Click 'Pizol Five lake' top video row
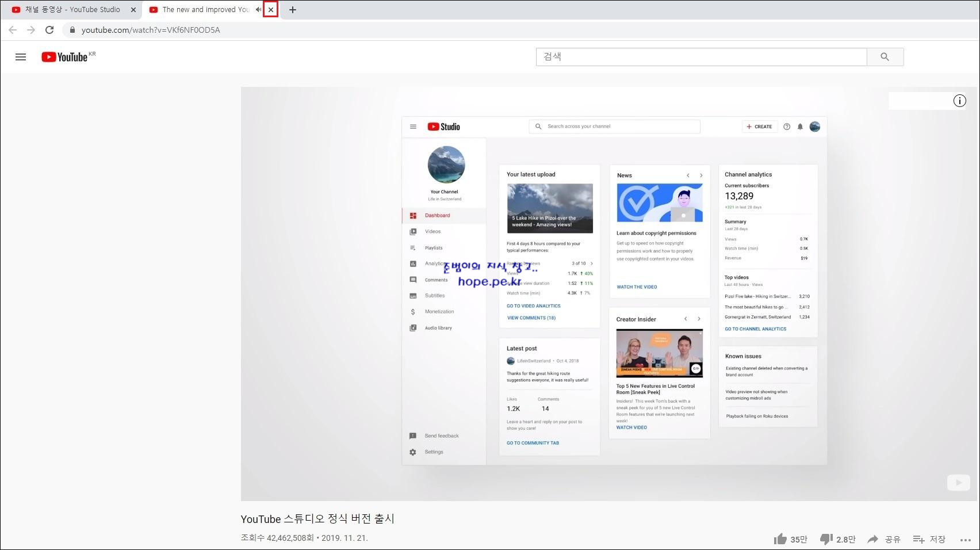980x550 pixels. (767, 296)
